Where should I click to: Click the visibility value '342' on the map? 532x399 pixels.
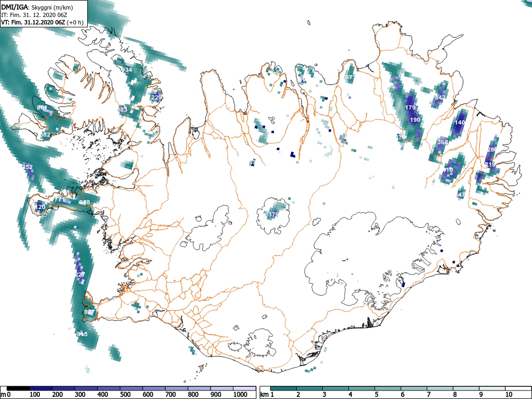pyautogui.click(x=440, y=97)
